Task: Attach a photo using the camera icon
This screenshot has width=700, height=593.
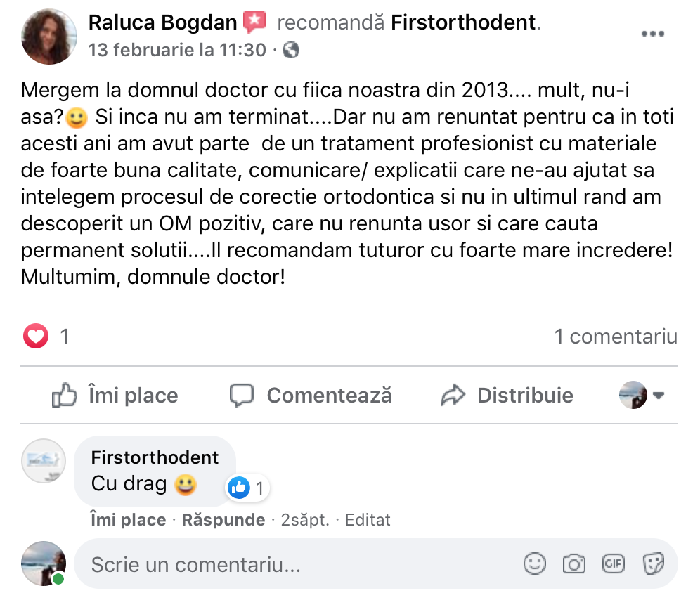Action: [574, 563]
